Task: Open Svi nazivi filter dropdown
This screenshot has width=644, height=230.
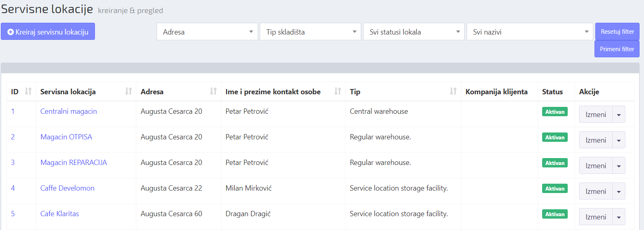Action: point(530,32)
